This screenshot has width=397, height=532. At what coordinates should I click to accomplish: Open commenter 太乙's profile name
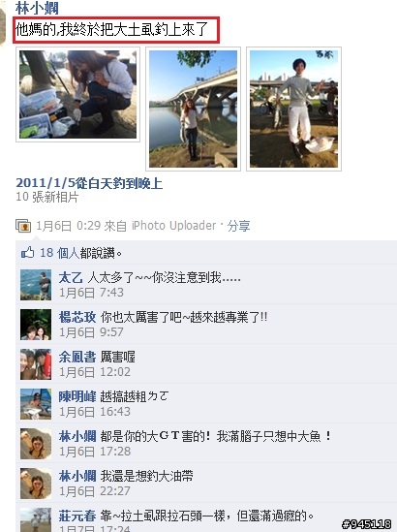pos(71,278)
